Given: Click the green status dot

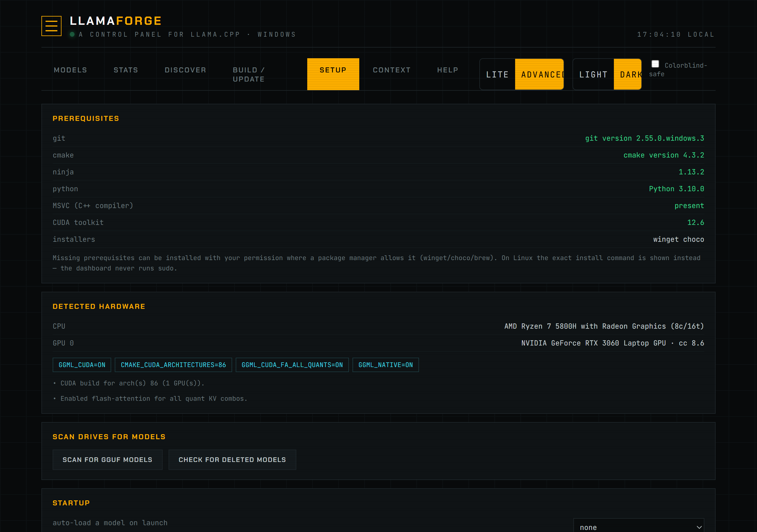Looking at the screenshot, I should coord(72,34).
